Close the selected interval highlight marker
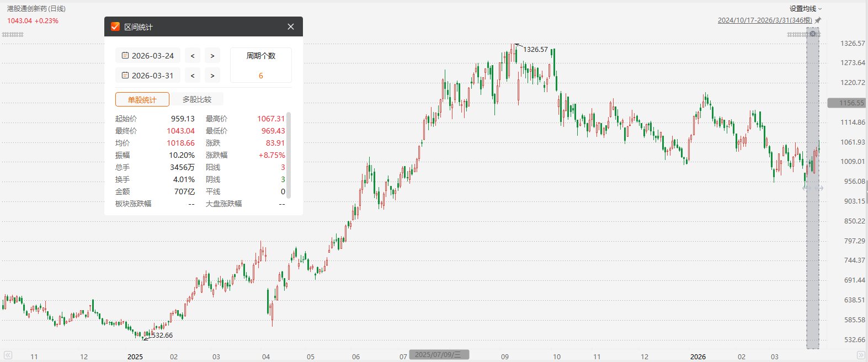The image size is (868, 362). point(813,34)
